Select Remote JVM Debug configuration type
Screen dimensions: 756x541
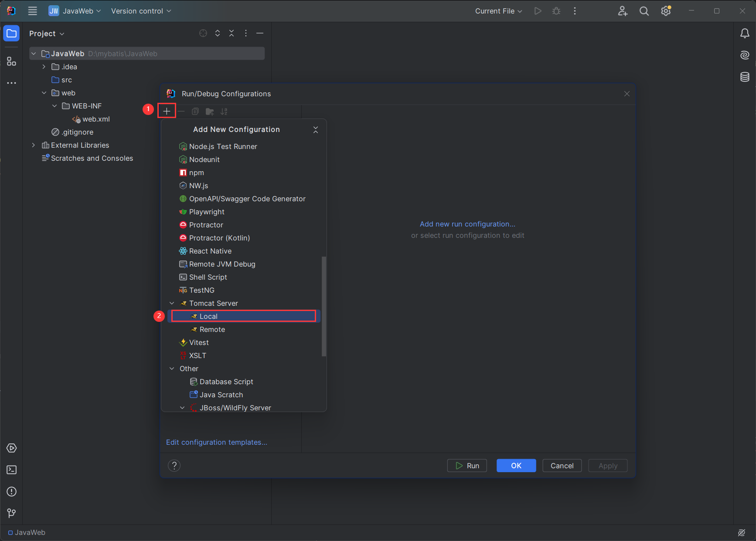coord(222,264)
